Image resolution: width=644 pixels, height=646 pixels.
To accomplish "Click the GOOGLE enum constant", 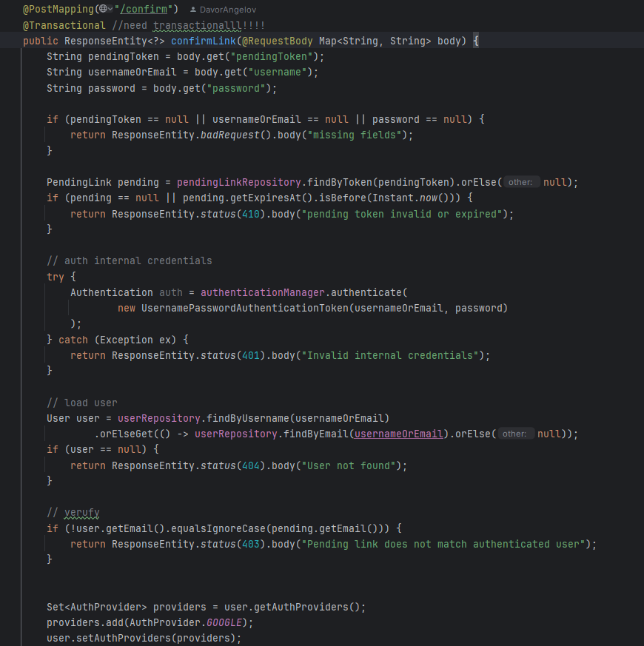I will point(227,622).
